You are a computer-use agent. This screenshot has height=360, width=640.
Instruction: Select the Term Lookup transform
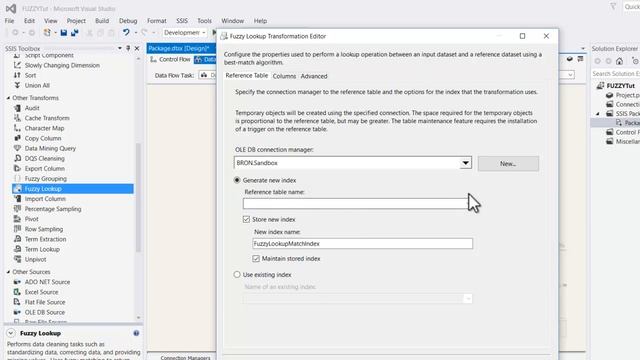42,249
